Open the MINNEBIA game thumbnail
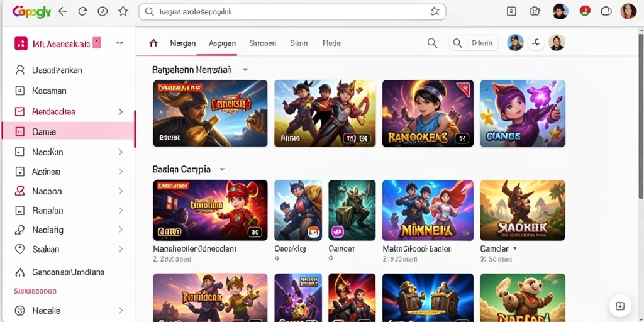644x322 pixels. tap(428, 210)
